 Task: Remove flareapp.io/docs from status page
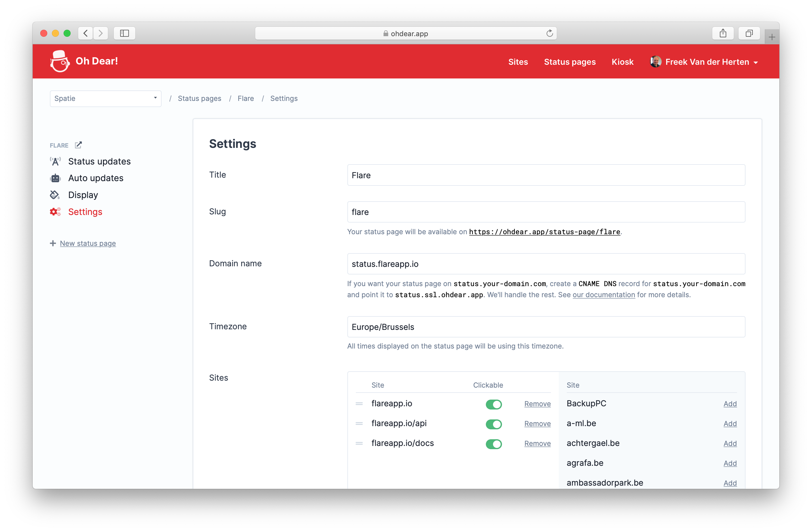click(537, 443)
